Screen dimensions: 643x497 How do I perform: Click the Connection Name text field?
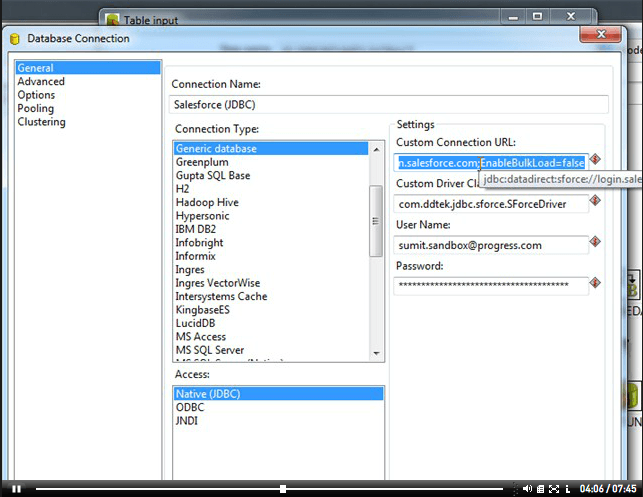click(x=390, y=104)
